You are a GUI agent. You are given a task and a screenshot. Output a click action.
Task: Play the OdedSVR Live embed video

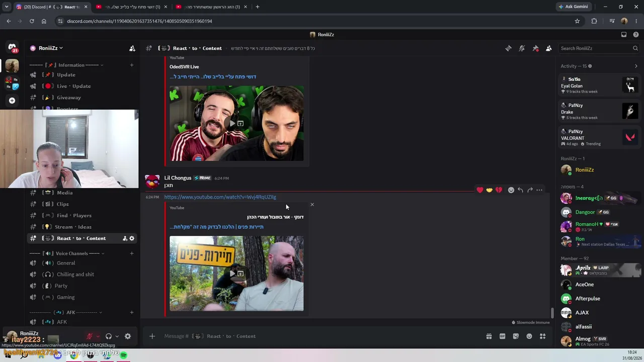[232, 123]
